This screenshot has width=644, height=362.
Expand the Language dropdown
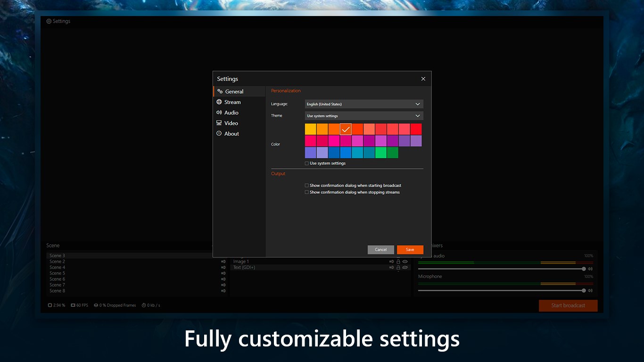pos(364,104)
